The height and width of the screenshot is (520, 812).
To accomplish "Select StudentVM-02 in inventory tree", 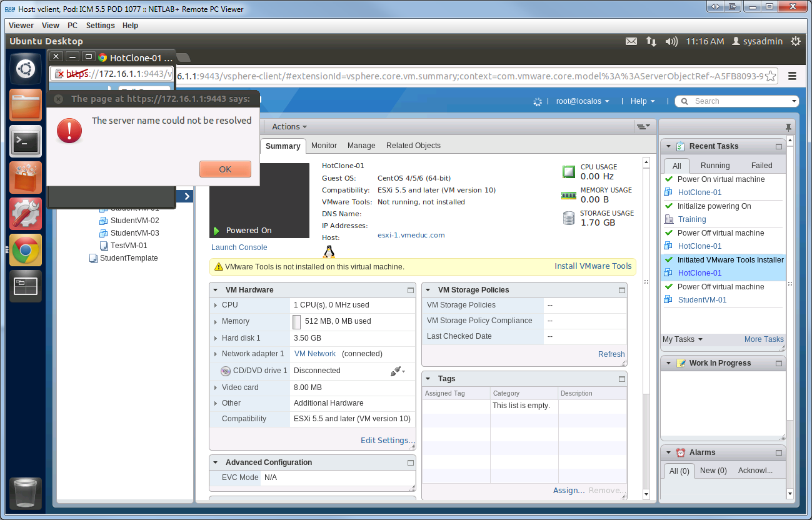I will pos(134,221).
